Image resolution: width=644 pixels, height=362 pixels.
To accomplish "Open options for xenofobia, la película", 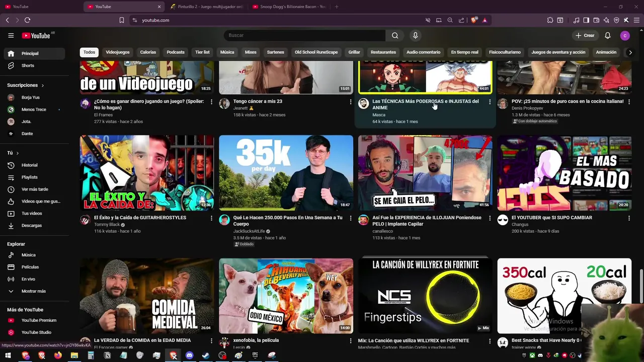I will click(x=351, y=341).
